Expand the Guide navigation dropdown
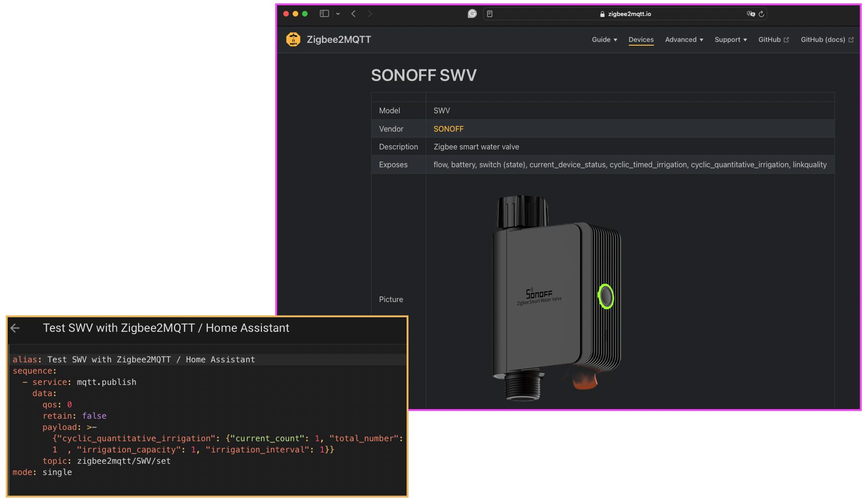Screen dimensions: 868x499 [604, 39]
